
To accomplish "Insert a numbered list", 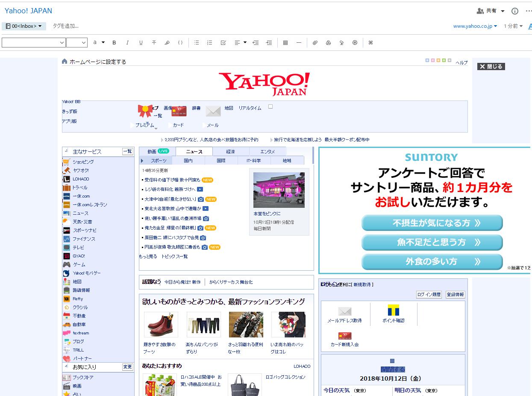I will point(210,43).
